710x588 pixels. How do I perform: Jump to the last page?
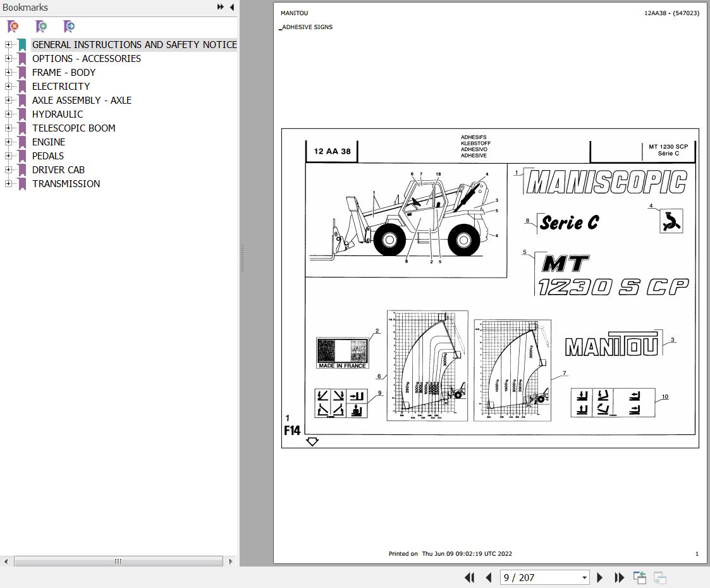[x=618, y=577]
